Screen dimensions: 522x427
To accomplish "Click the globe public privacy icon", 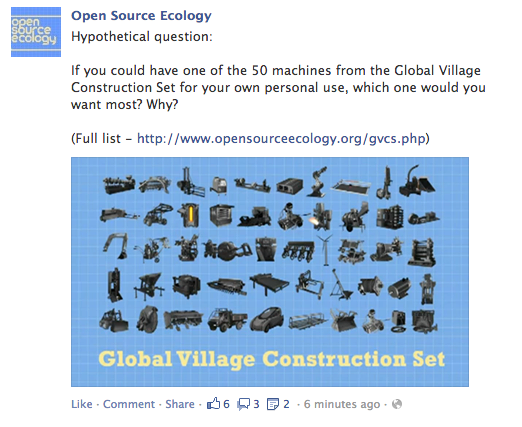I will pos(397,404).
